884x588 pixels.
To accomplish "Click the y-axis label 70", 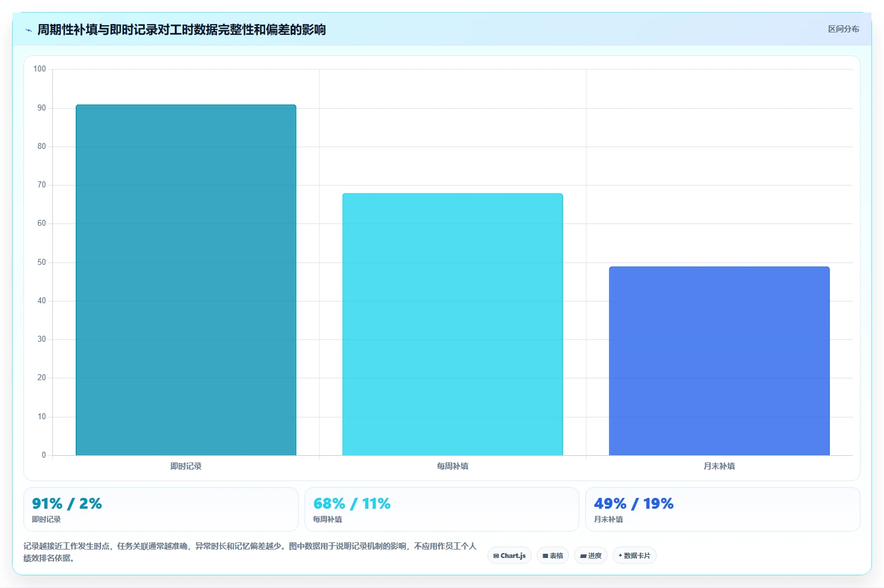I will [x=41, y=185].
